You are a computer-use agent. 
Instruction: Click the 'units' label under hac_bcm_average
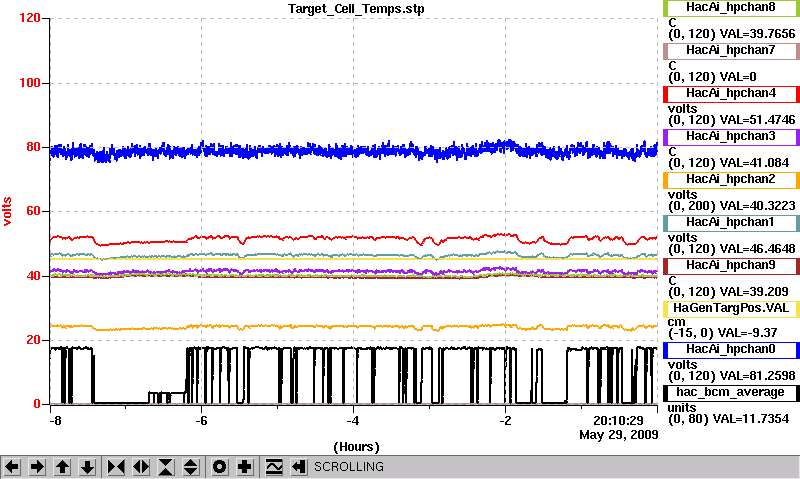click(x=682, y=408)
